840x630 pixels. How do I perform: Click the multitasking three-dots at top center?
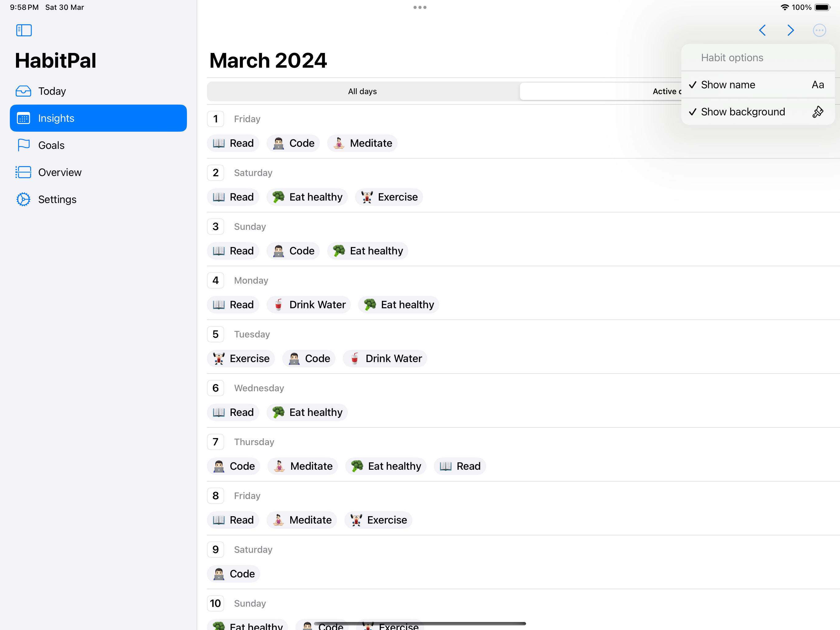coord(420,7)
